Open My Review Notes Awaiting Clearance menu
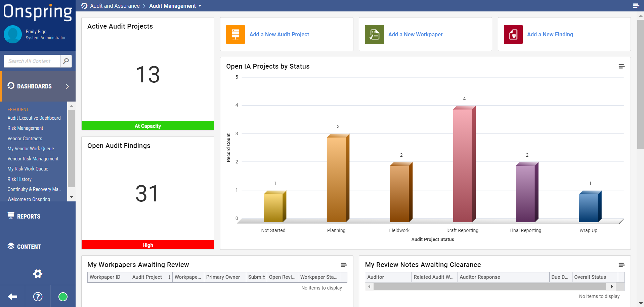The height and width of the screenshot is (307, 644). 621,265
